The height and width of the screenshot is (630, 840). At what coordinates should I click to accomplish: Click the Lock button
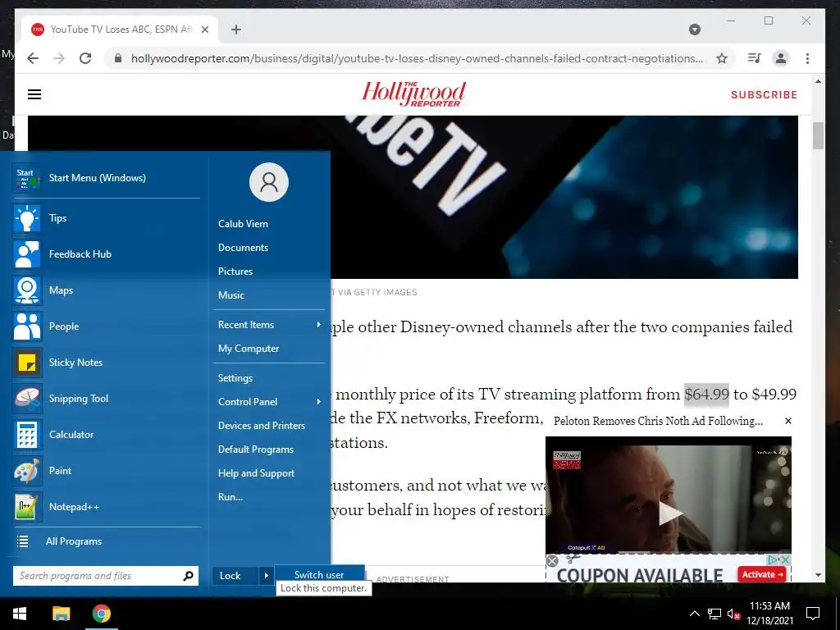pyautogui.click(x=235, y=576)
